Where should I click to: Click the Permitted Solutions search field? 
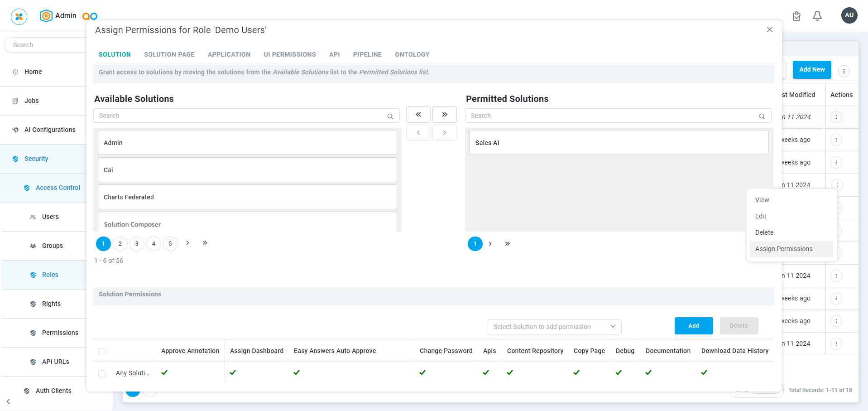pyautogui.click(x=611, y=116)
